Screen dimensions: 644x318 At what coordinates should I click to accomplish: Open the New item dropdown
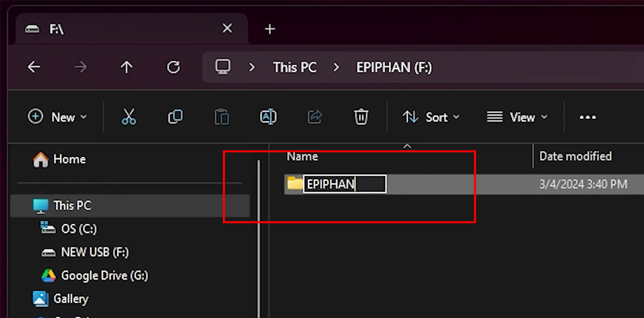[x=57, y=117]
